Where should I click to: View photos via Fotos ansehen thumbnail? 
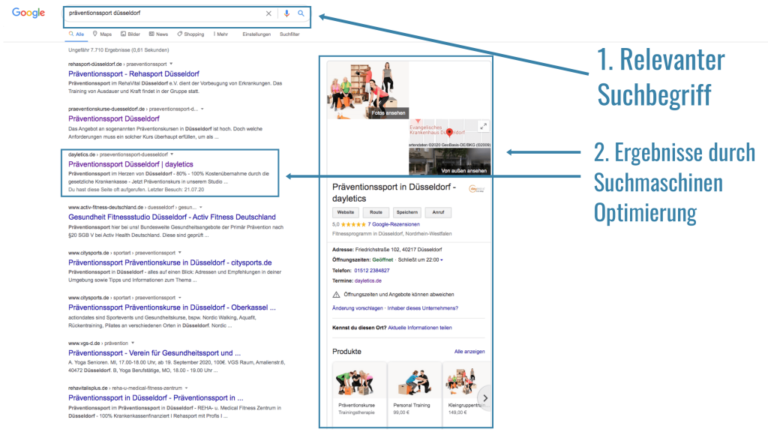click(368, 90)
